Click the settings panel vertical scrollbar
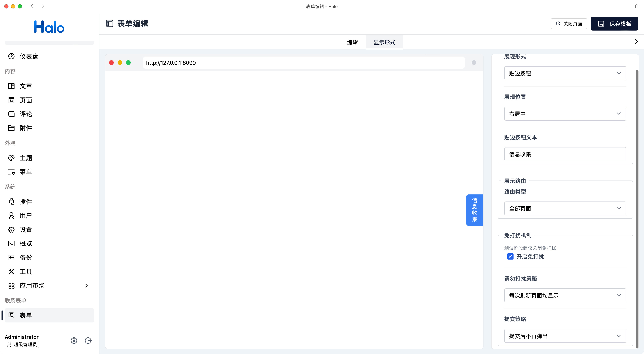 coord(637,209)
